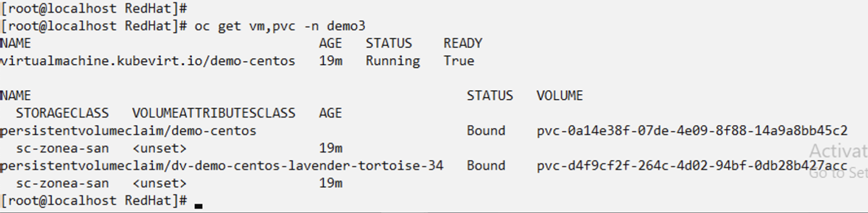
Task: Click the 'Running' status of the VM
Action: [x=392, y=61]
